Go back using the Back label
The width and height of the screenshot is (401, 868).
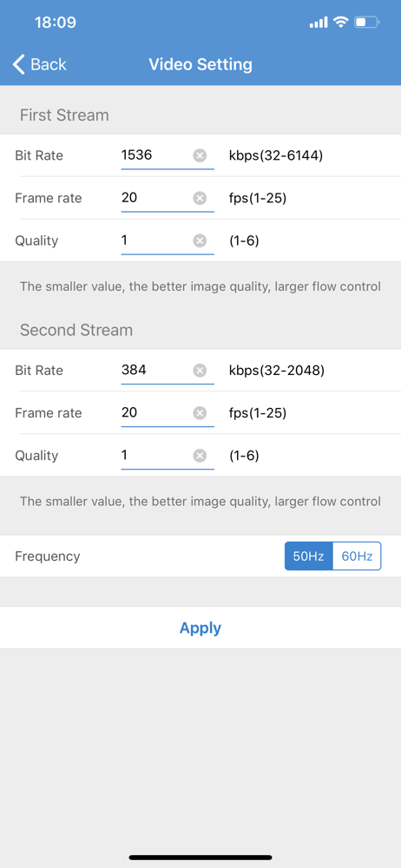tap(49, 65)
